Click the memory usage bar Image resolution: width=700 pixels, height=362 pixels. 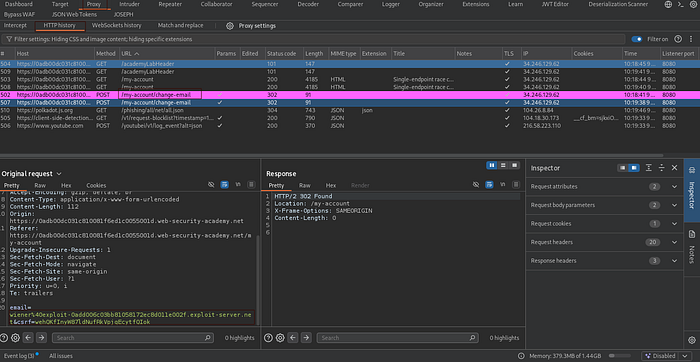(x=619, y=356)
